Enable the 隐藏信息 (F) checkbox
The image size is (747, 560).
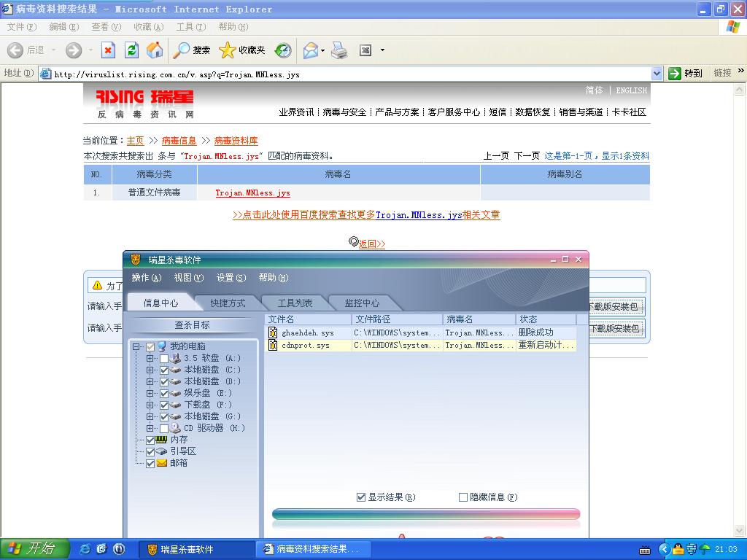pyautogui.click(x=462, y=497)
